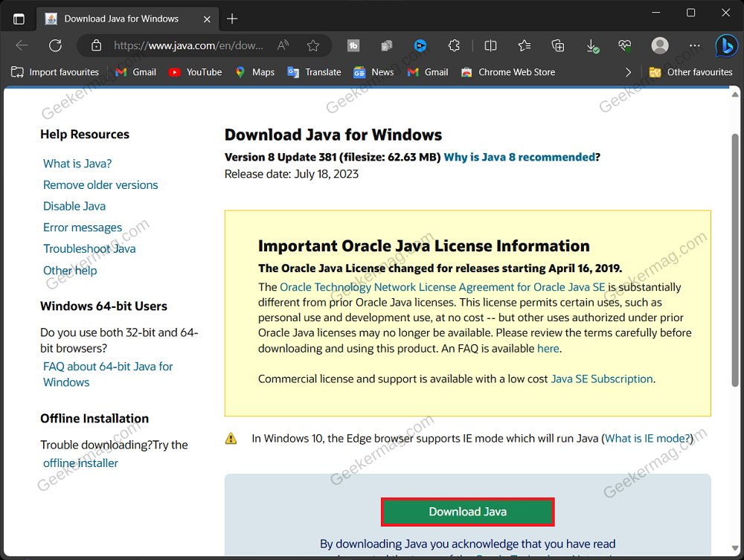Click the scrollbar up arrow
744x560 pixels.
click(735, 94)
